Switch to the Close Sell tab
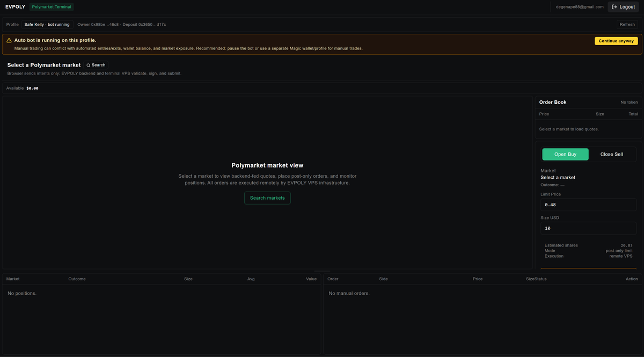This screenshot has height=357, width=644. (612, 154)
